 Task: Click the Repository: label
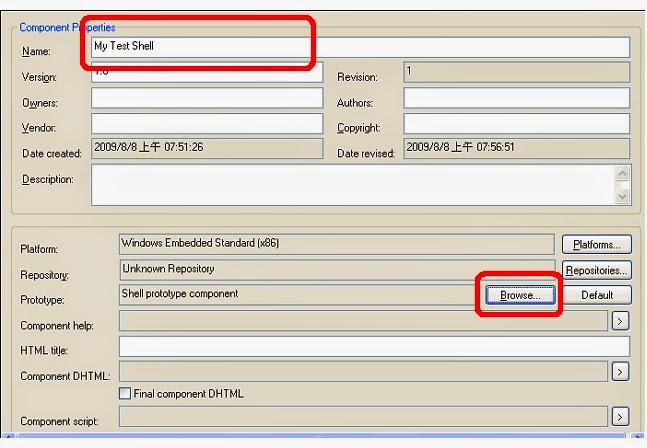[45, 275]
